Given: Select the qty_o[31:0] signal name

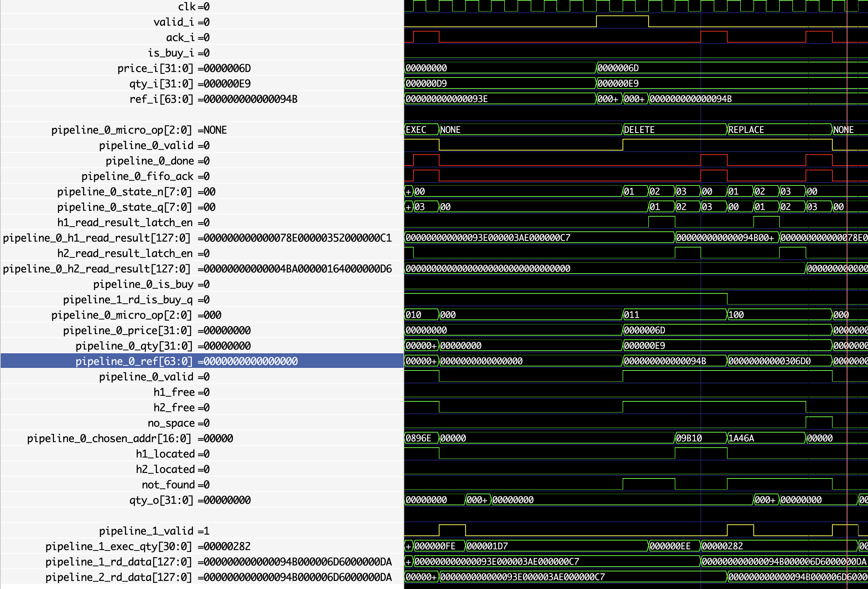Looking at the screenshot, I should click(161, 500).
